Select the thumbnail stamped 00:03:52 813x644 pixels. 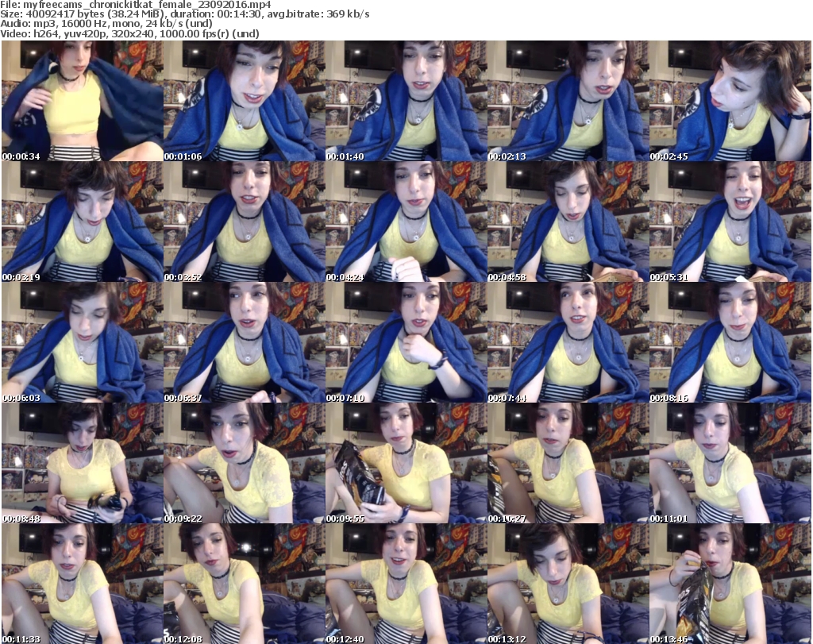coord(245,222)
